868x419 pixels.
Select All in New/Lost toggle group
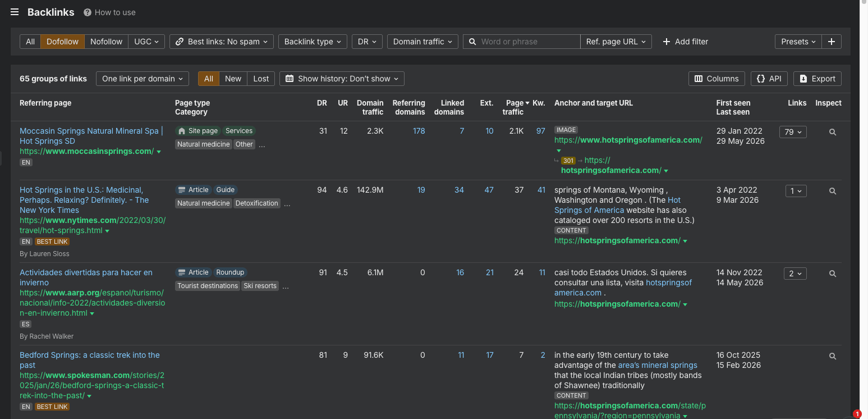[x=209, y=79]
